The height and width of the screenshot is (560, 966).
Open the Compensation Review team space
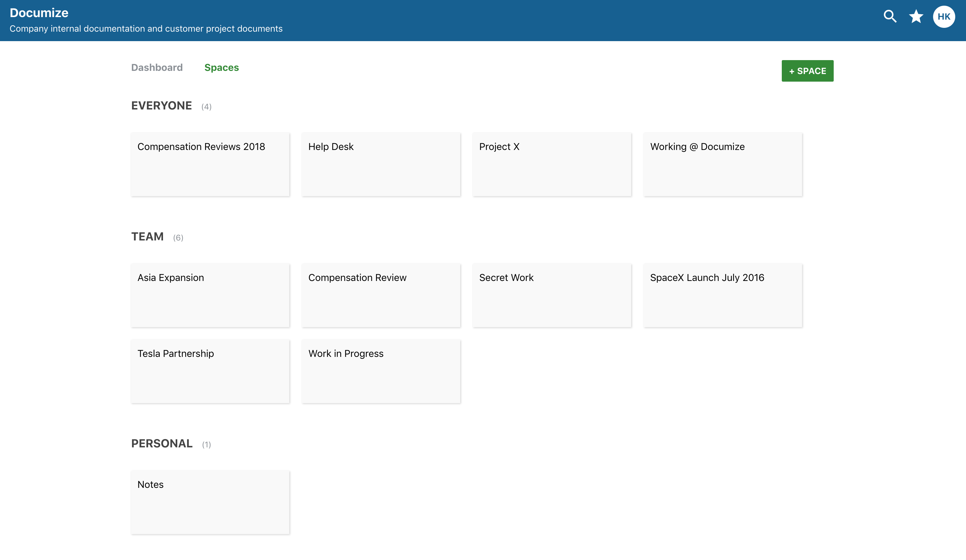(381, 296)
